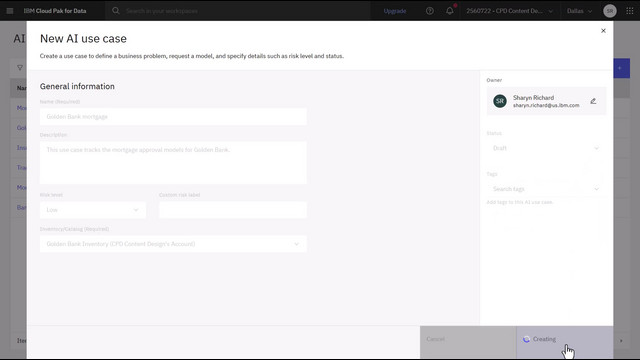This screenshot has width=640, height=360.
Task: Open the notifications bell
Action: (450, 11)
